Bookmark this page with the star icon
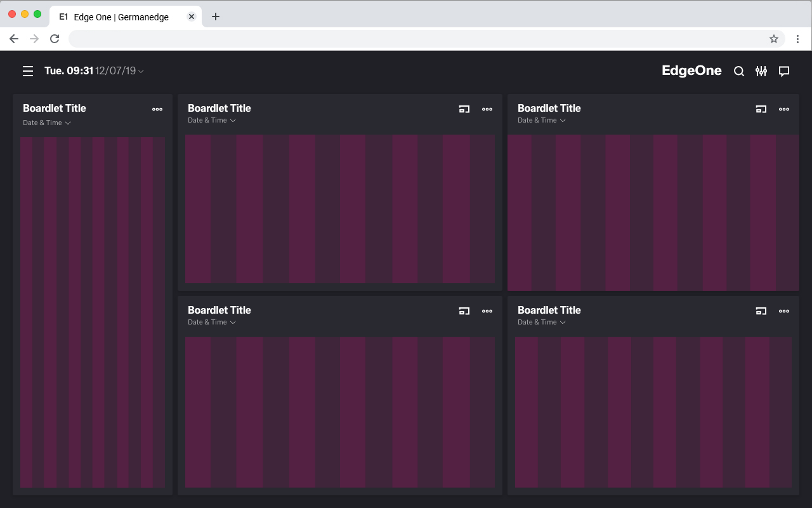Viewport: 812px width, 508px height. 774,39
